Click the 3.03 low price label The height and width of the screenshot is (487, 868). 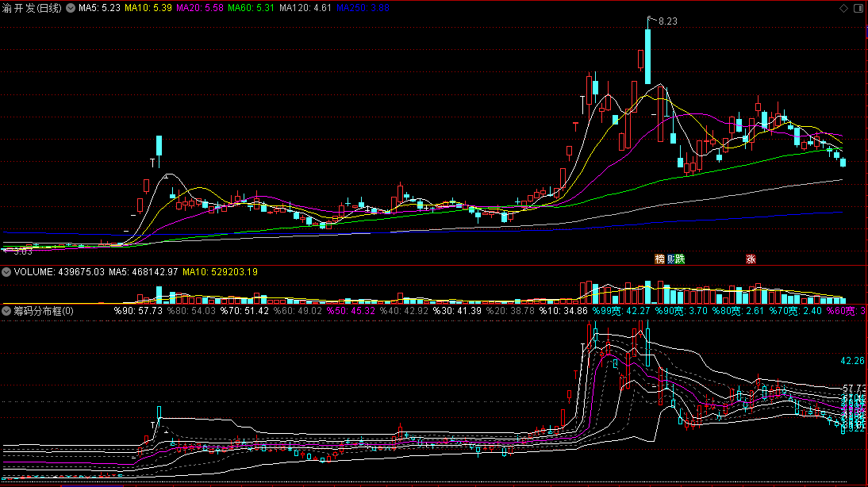tap(23, 251)
